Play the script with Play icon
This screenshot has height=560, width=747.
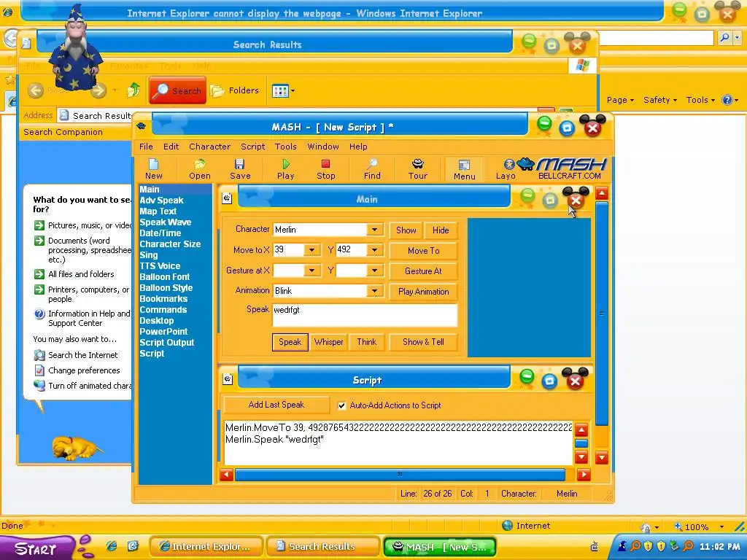[x=285, y=169]
